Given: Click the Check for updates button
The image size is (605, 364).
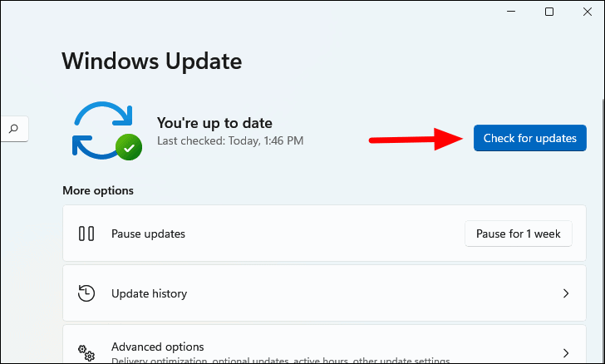Looking at the screenshot, I should (529, 138).
